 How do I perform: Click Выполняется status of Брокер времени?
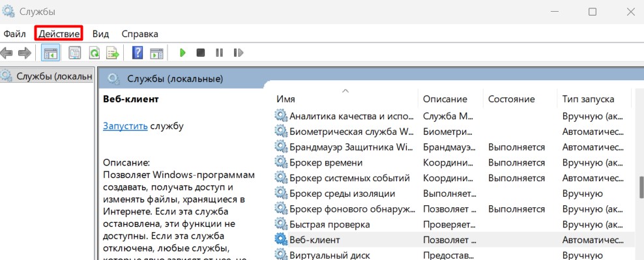516,163
